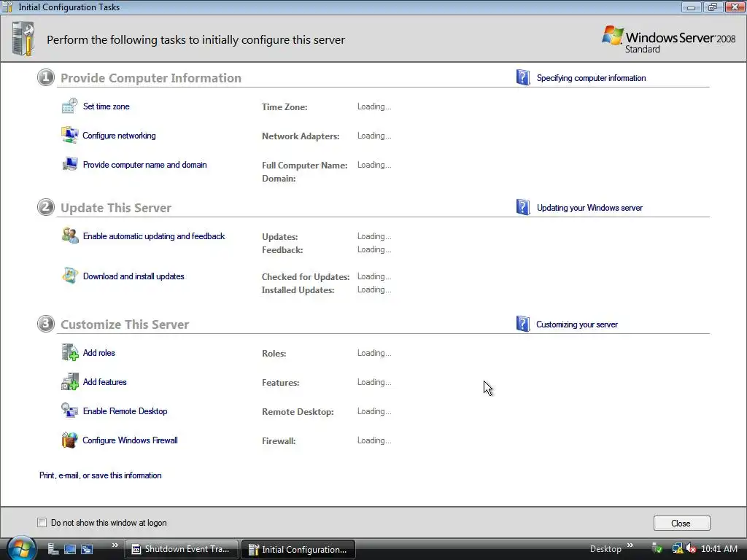Click the Close button

[x=682, y=523]
